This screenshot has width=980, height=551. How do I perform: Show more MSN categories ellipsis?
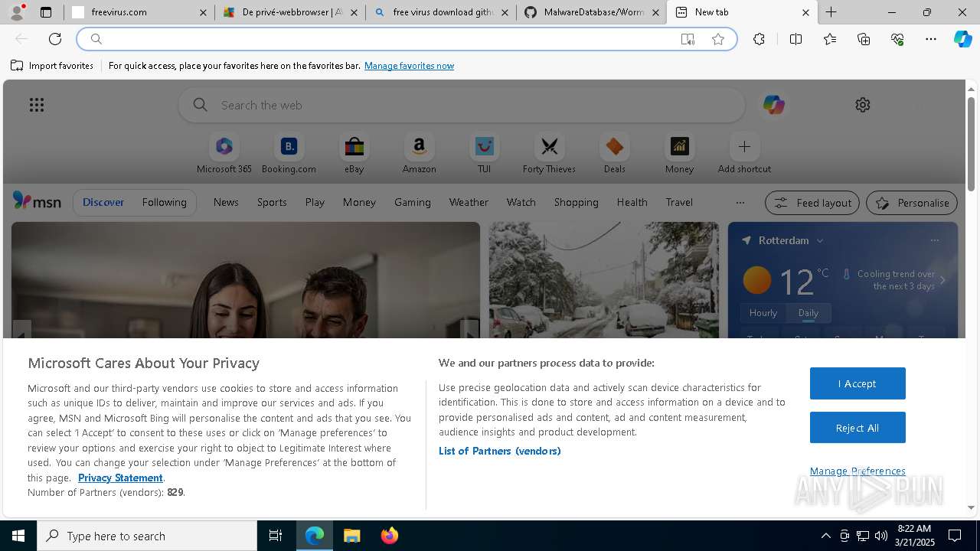pyautogui.click(x=740, y=202)
